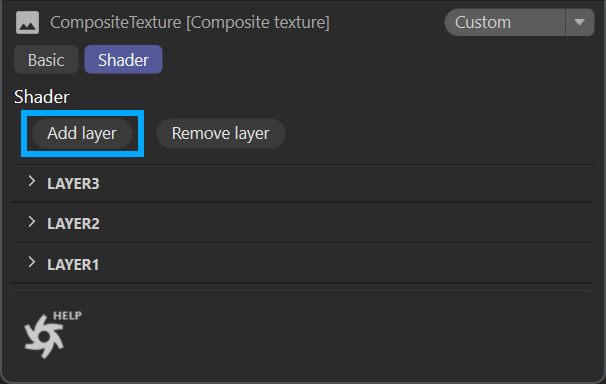606x384 pixels.
Task: Click the Shader section heading
Action: (42, 97)
